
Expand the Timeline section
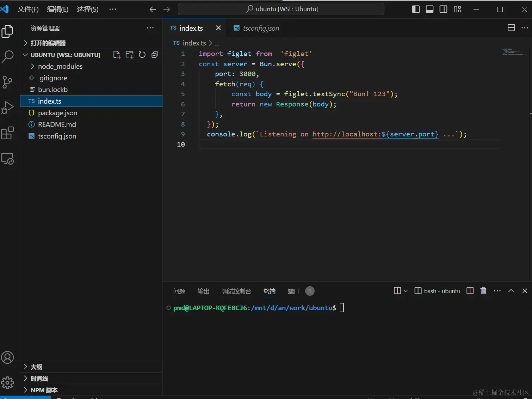[91, 379]
